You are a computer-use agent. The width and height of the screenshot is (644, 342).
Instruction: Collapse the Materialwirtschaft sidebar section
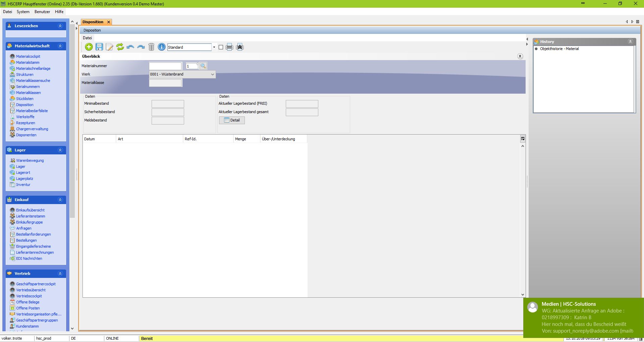pyautogui.click(x=60, y=46)
